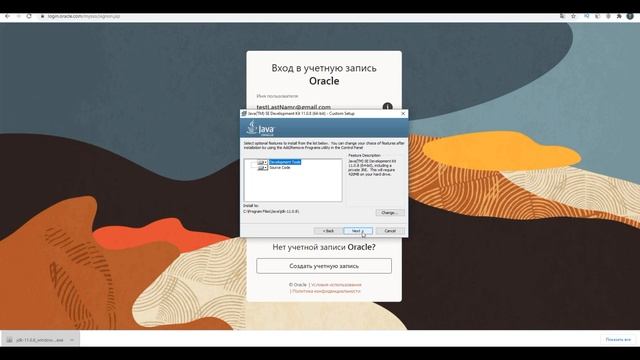
Task: Click Создать учетную запись button
Action: tap(324, 266)
